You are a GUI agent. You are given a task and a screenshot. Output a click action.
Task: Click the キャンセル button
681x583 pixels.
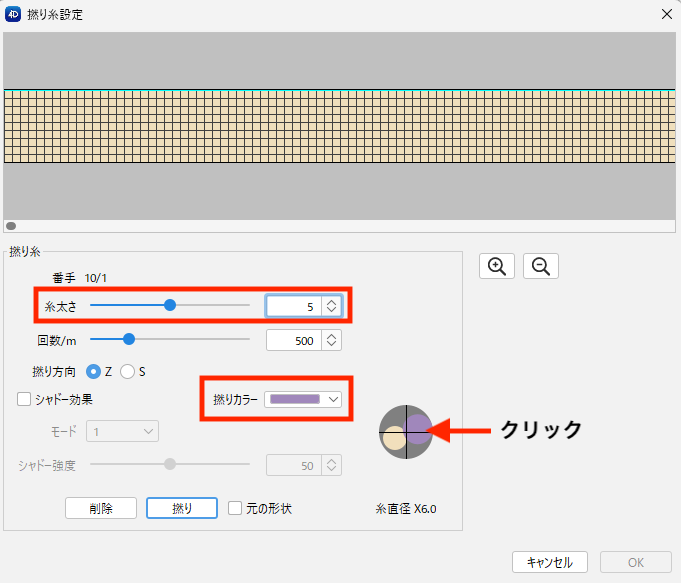(550, 562)
